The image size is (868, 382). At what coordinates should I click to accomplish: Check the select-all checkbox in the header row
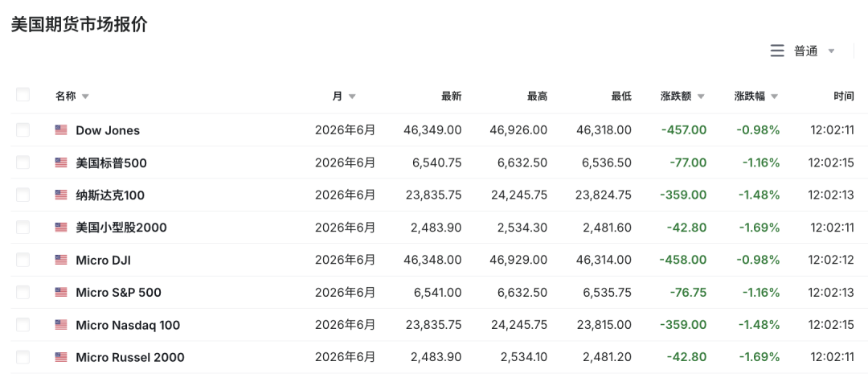pyautogui.click(x=23, y=95)
